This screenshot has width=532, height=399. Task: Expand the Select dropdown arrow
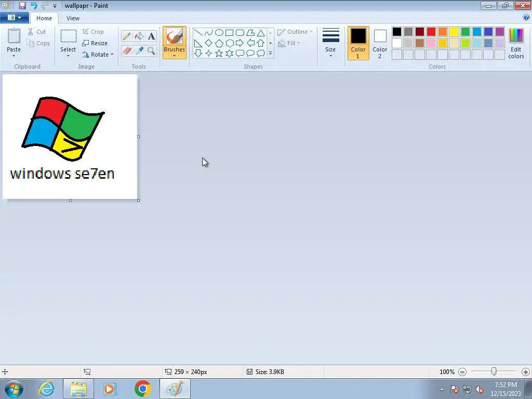pyautogui.click(x=68, y=56)
